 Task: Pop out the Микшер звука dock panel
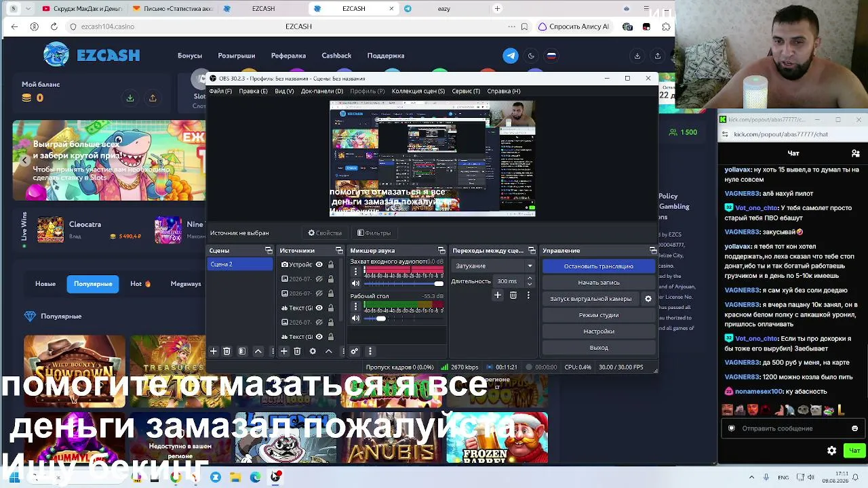coord(441,251)
